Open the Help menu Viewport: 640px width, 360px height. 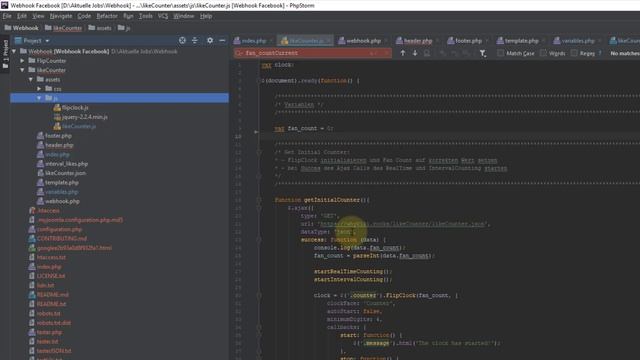[x=206, y=16]
